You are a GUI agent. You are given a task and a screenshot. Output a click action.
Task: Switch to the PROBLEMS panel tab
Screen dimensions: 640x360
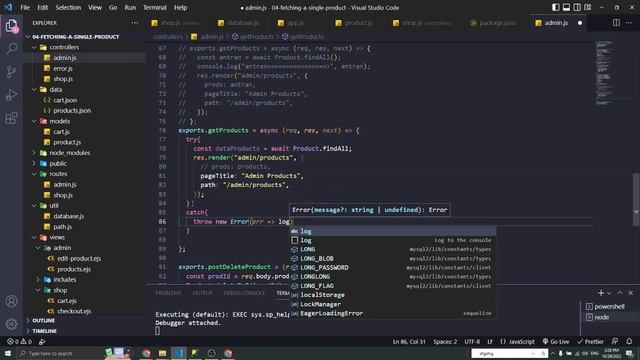[x=168, y=293]
